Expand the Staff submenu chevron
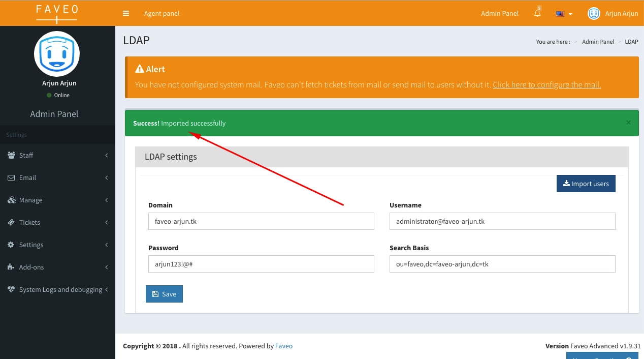Screen dimensions: 644x359 click(106, 155)
